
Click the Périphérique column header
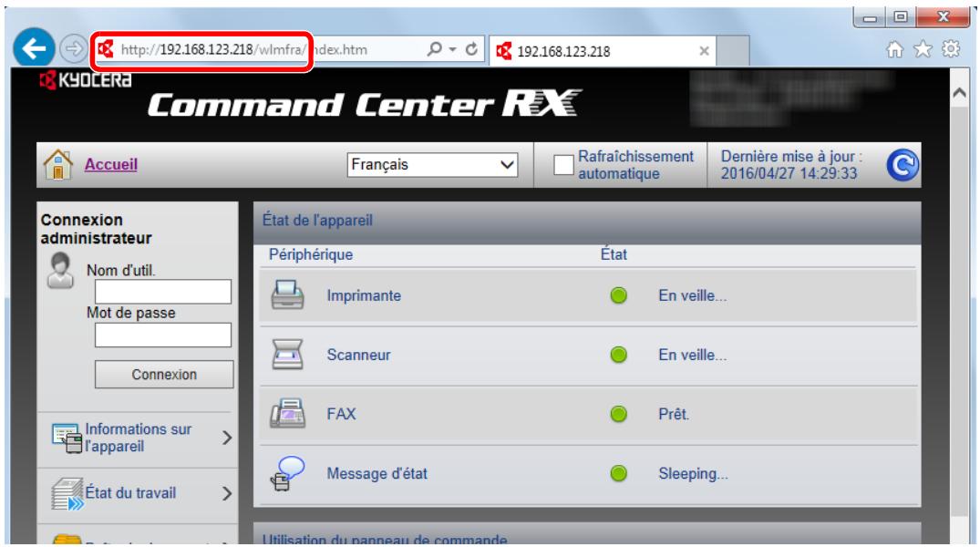point(311,254)
